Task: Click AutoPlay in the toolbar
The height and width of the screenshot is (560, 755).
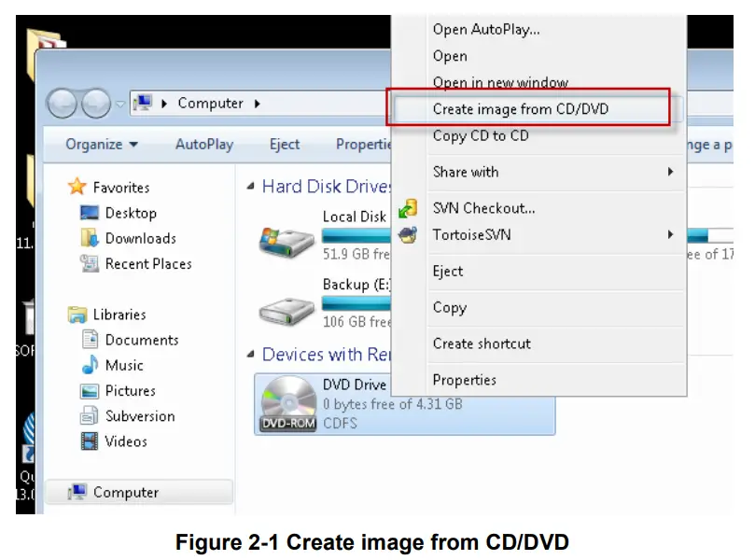Action: click(204, 144)
